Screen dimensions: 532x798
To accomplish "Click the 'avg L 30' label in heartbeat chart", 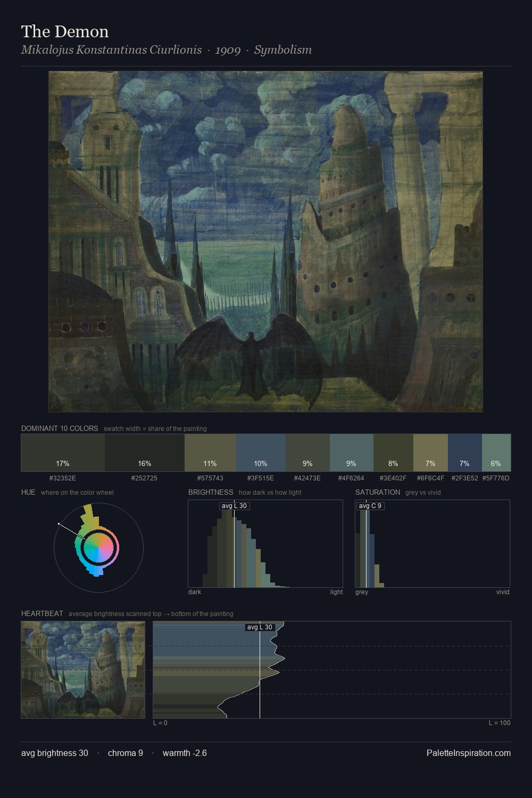I will (x=260, y=627).
